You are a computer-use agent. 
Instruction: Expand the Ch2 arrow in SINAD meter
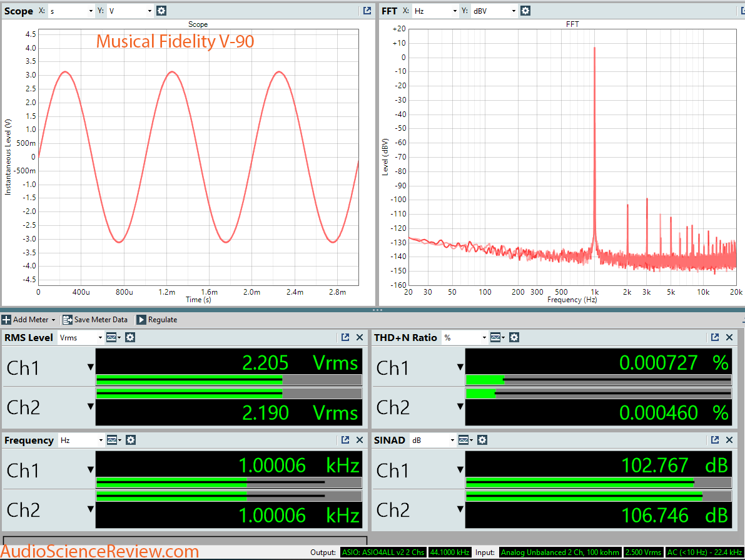(460, 509)
